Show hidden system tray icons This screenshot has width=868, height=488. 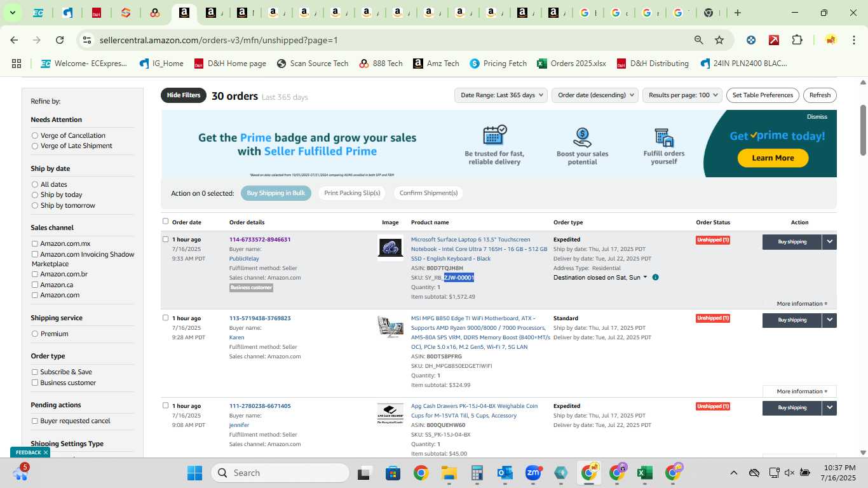point(733,473)
